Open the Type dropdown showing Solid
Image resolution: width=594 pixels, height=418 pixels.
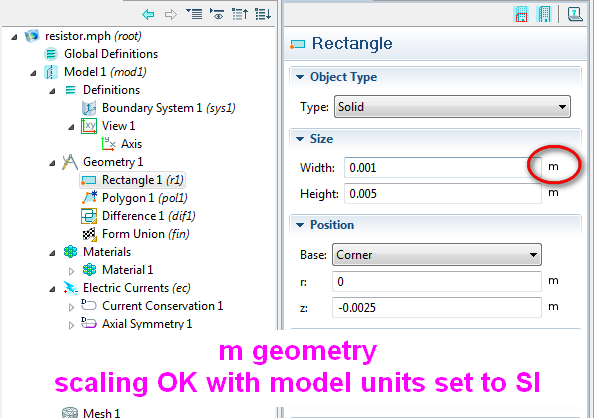[x=452, y=107]
